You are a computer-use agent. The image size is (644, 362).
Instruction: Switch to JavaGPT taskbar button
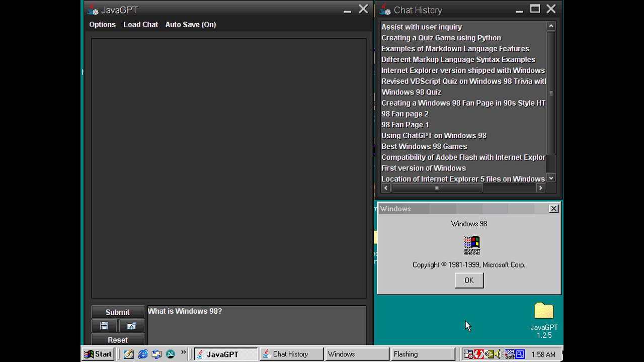226,354
